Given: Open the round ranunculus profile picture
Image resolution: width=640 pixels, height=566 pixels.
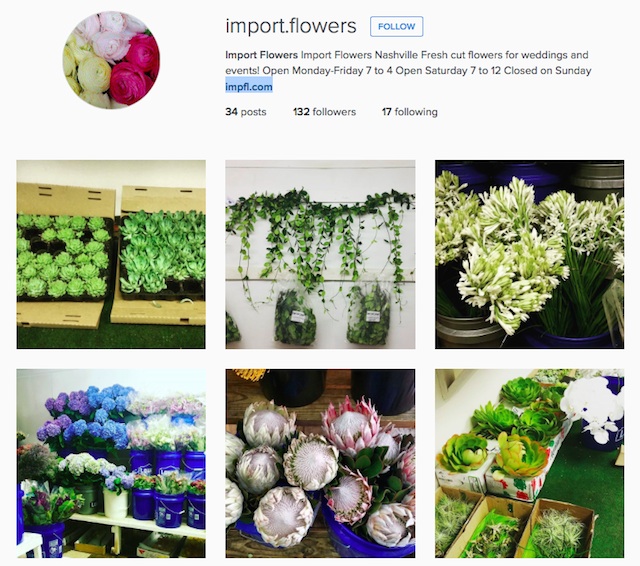Looking at the screenshot, I should [111, 60].
